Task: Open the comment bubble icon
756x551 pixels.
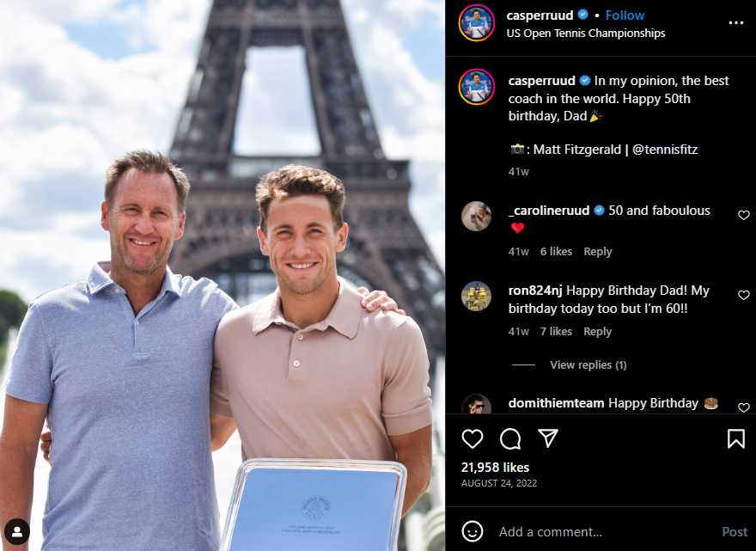Action: click(x=510, y=438)
